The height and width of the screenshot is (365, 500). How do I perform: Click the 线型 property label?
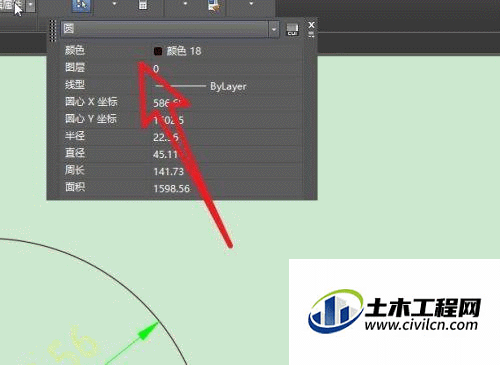75,84
